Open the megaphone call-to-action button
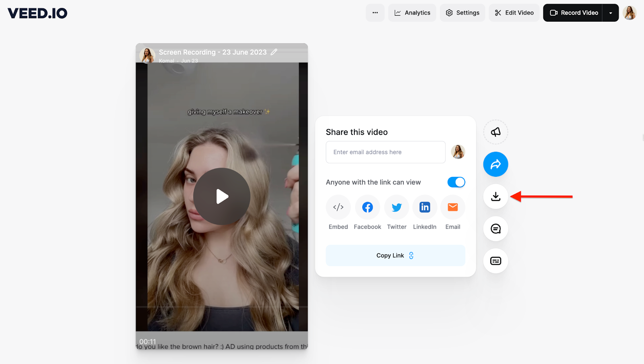Image resolution: width=644 pixels, height=364 pixels. click(x=496, y=132)
